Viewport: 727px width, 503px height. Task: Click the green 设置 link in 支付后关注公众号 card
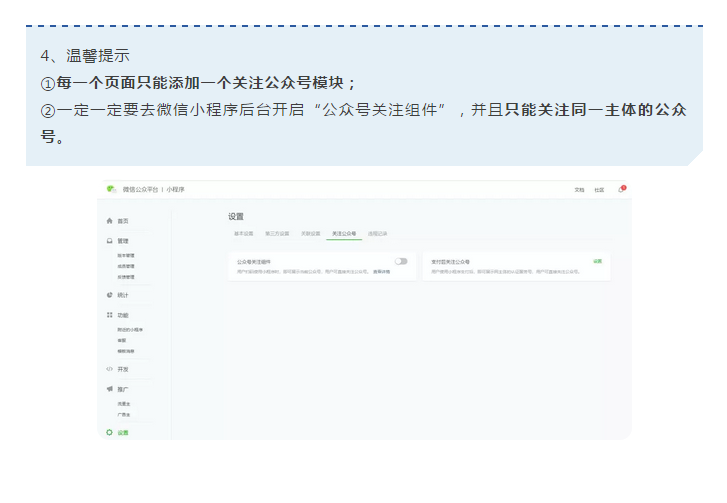[598, 261]
